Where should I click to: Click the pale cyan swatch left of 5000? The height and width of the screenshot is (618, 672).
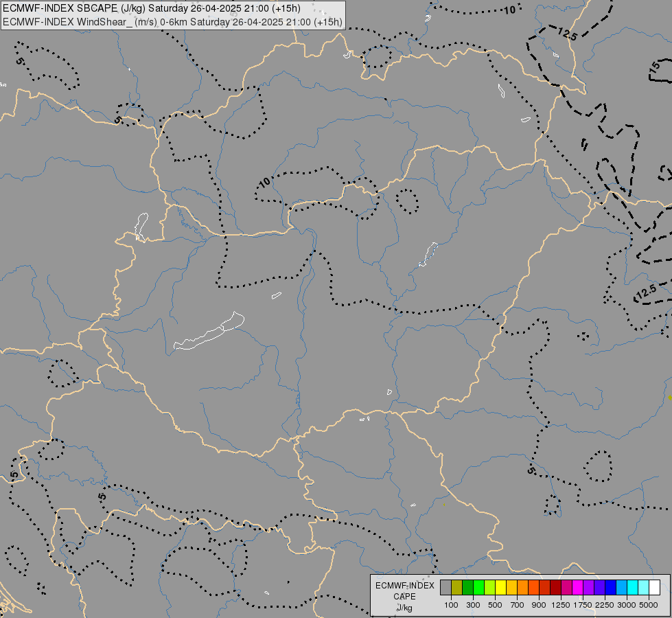point(643,588)
